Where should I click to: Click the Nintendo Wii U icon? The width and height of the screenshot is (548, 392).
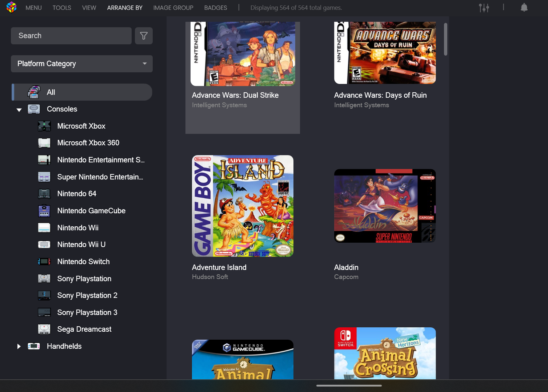(x=44, y=245)
